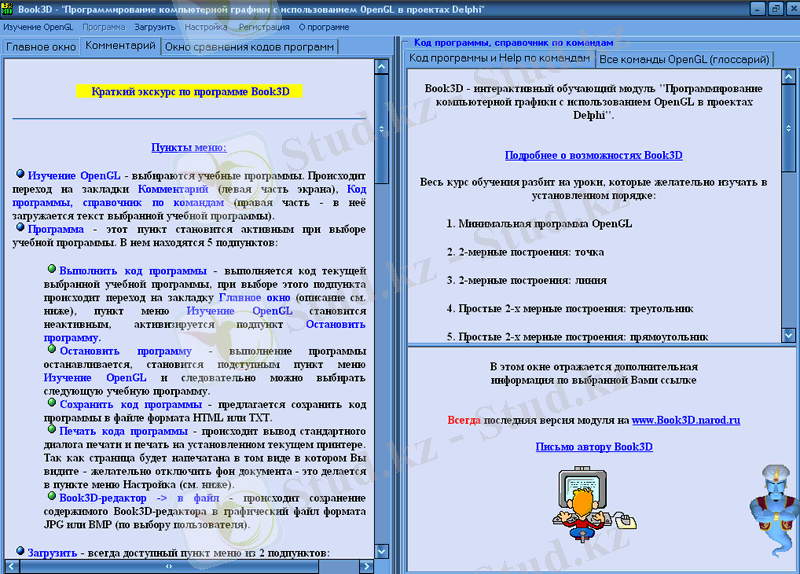800x574 pixels.
Task: Click the yellow heading Краткий экскурс по программе Book3D
Action: [x=190, y=91]
